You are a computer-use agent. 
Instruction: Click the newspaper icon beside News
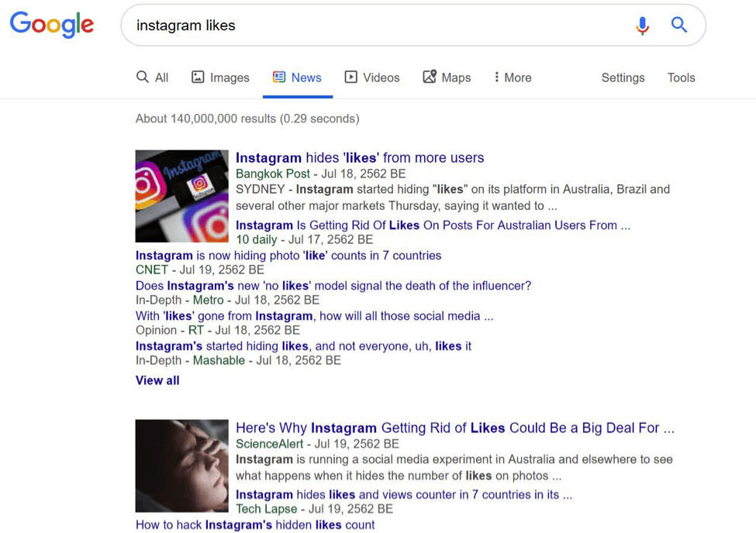[278, 77]
